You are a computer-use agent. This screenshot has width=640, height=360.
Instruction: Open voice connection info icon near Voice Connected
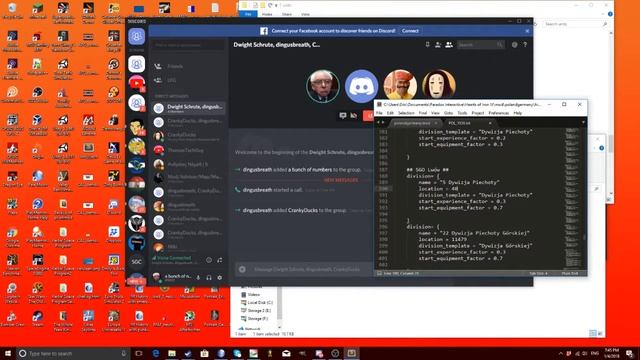point(209,260)
